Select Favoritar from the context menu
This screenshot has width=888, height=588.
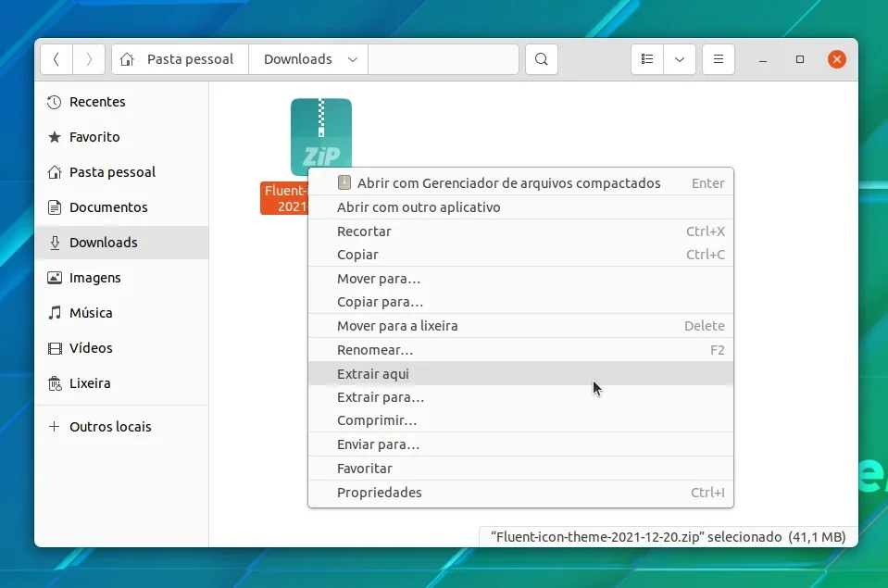(x=520, y=469)
